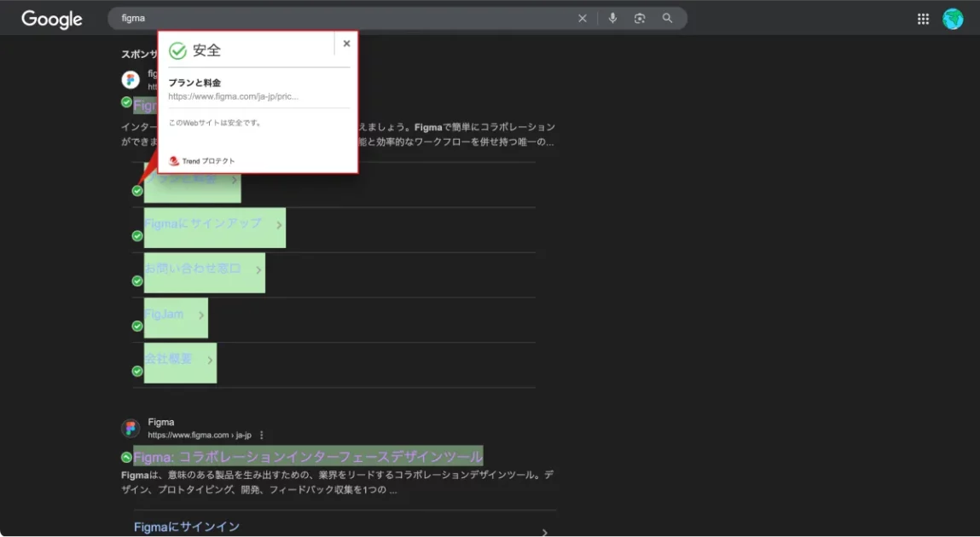Expand the プランと料金 sitelink chevron
Screen dimensions: 980x537
pos(235,180)
